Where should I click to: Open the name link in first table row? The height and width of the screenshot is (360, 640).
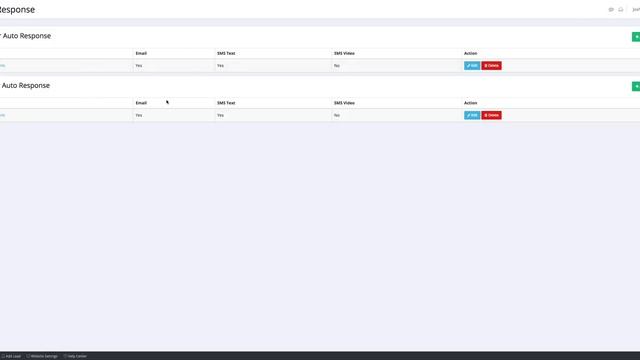coord(2,66)
